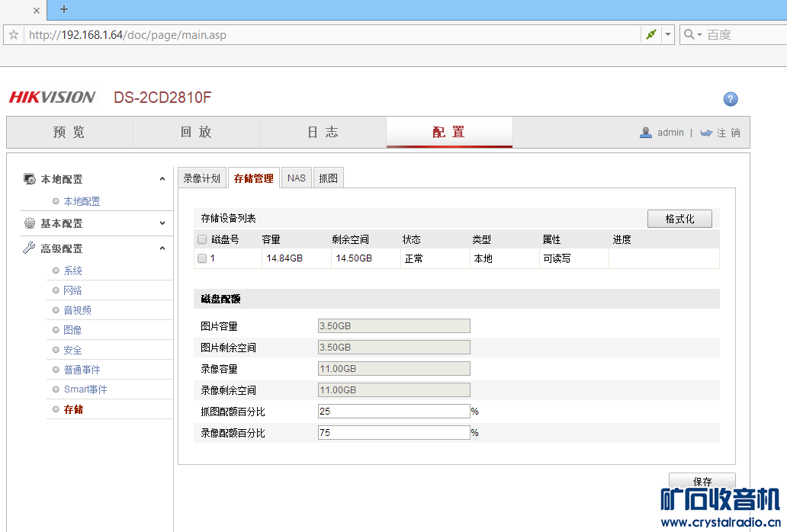Screen dimensions: 787x532
Task: Click the blue help question mark icon
Action: point(731,99)
